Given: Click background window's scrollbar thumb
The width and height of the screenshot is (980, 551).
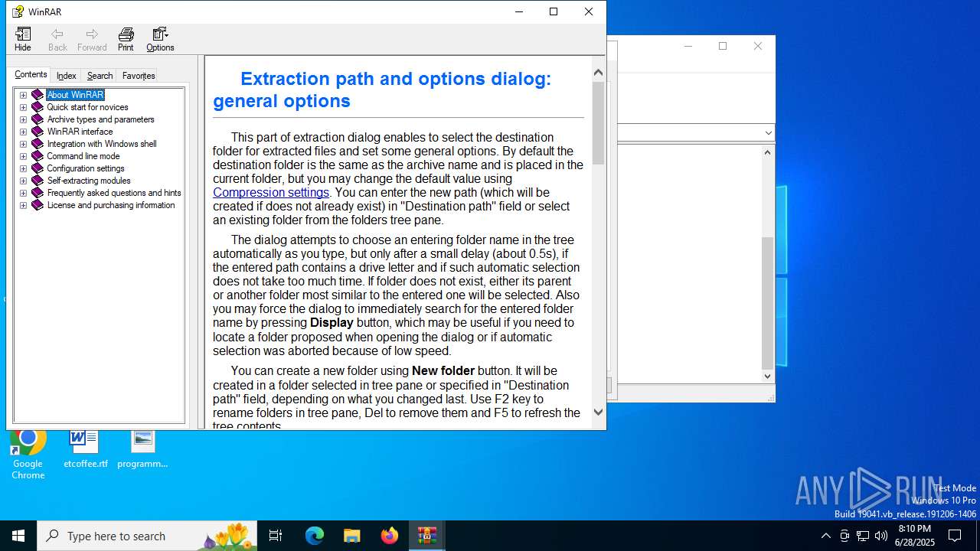Looking at the screenshot, I should (767, 303).
